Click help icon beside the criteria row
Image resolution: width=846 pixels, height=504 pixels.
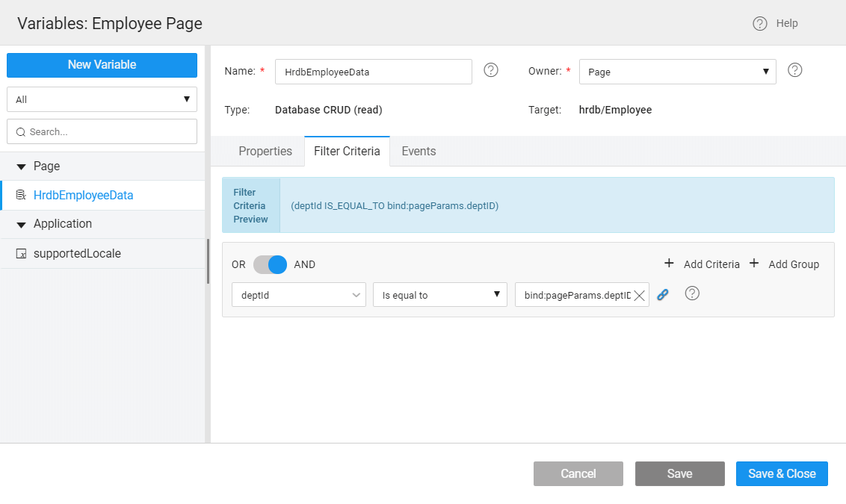692,293
